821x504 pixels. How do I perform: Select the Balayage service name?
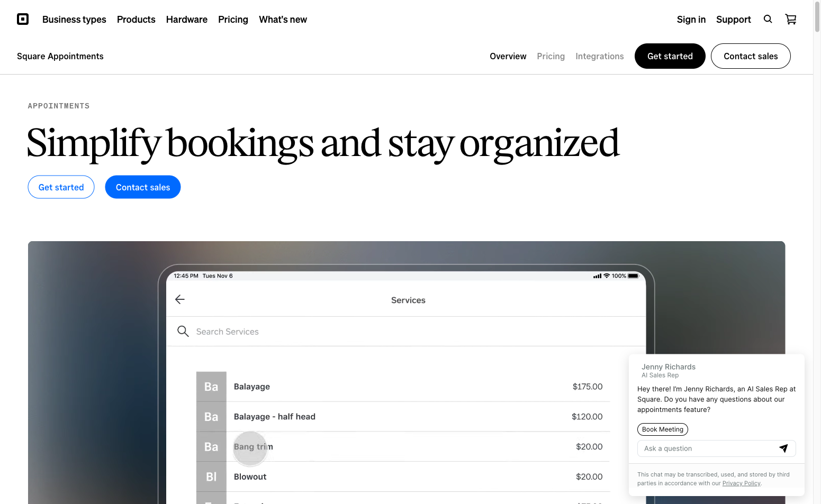point(252,387)
